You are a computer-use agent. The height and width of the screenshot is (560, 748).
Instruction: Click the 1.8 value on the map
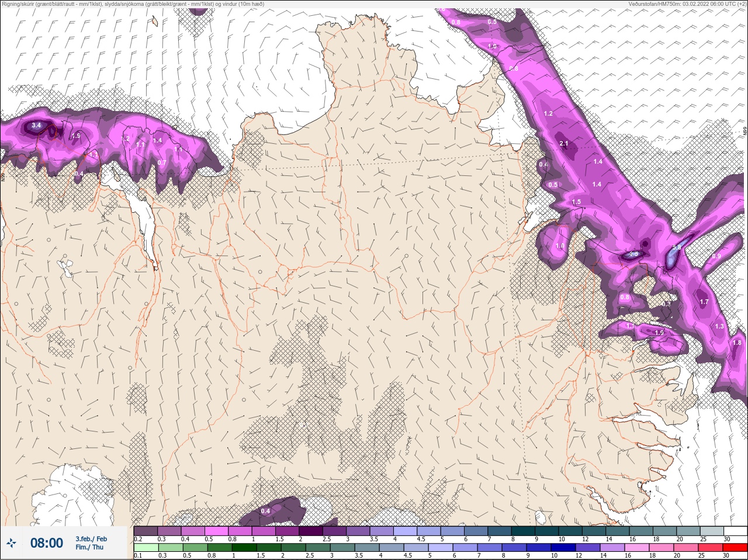[x=737, y=343]
